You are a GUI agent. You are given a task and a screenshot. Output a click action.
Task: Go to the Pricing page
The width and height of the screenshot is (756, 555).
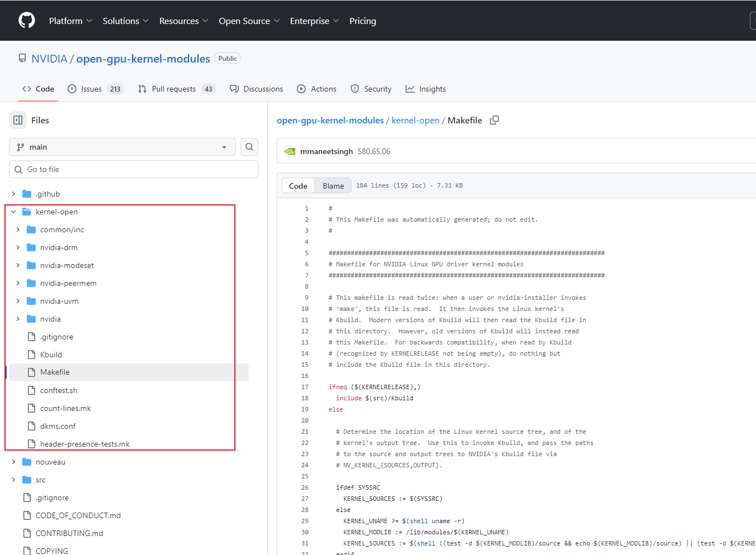click(363, 21)
